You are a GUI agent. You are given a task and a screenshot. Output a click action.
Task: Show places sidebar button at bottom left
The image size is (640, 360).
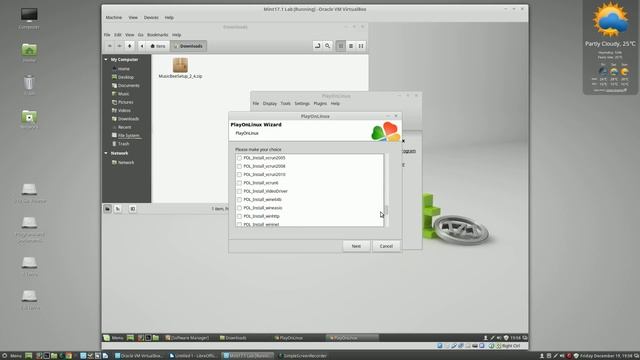click(107, 209)
